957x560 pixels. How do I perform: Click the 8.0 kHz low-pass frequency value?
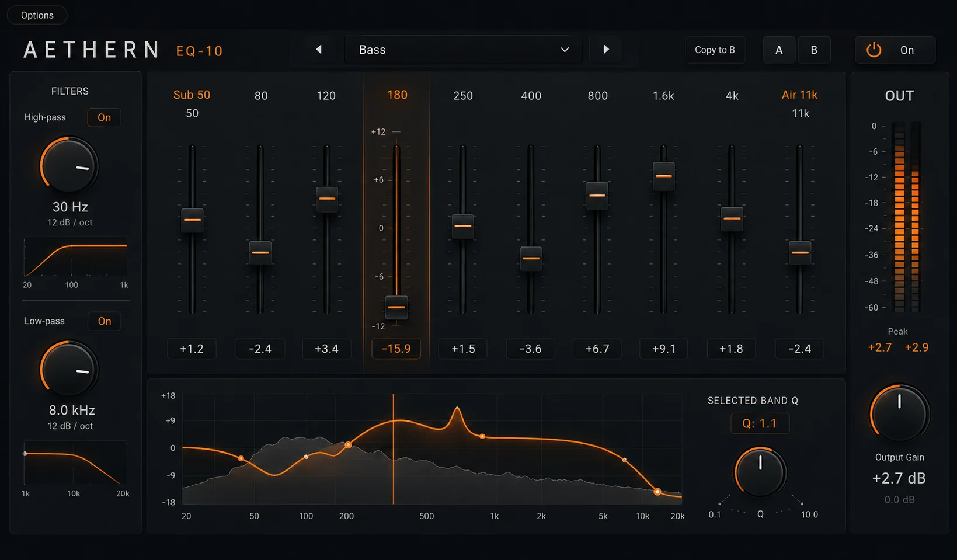click(x=72, y=410)
